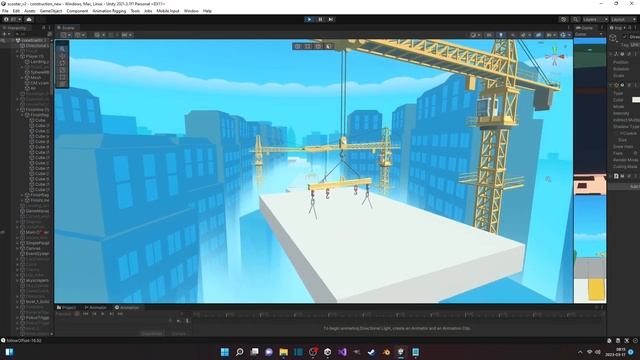Open the Animation Rigging menu
This screenshot has width=640, height=360.
tap(109, 11)
